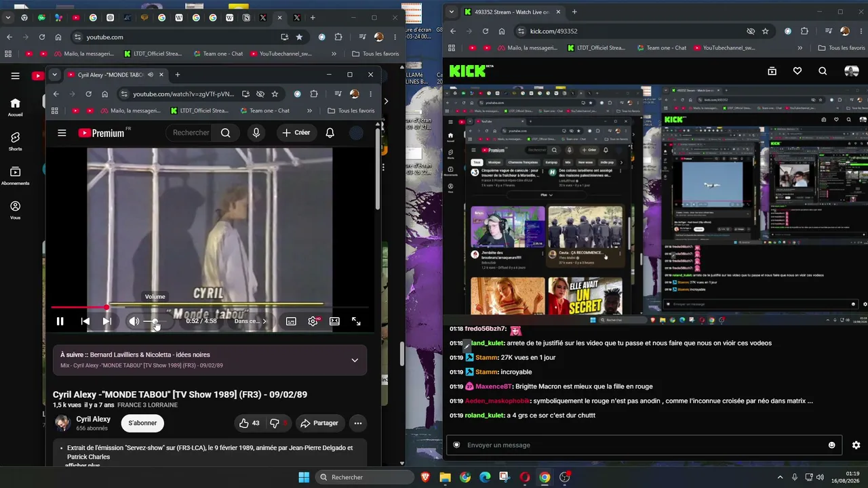Open the Cyril Alexy channel name link

[94, 419]
